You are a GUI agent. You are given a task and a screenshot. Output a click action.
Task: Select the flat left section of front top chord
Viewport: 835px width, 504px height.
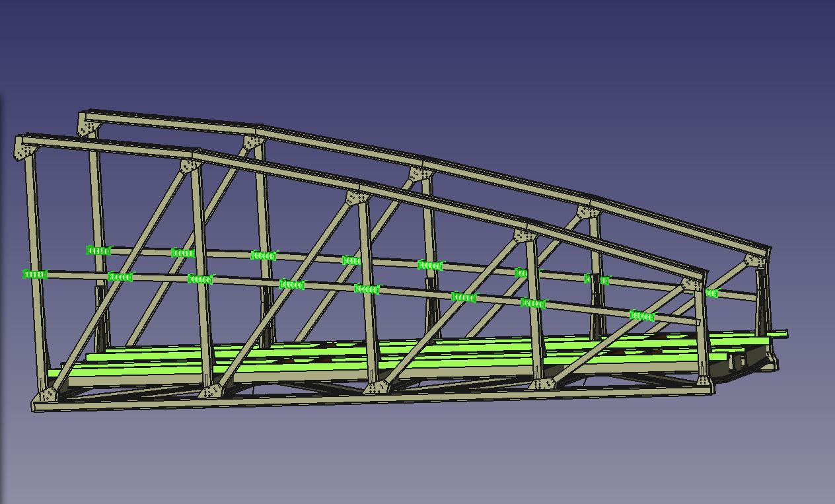(106, 145)
